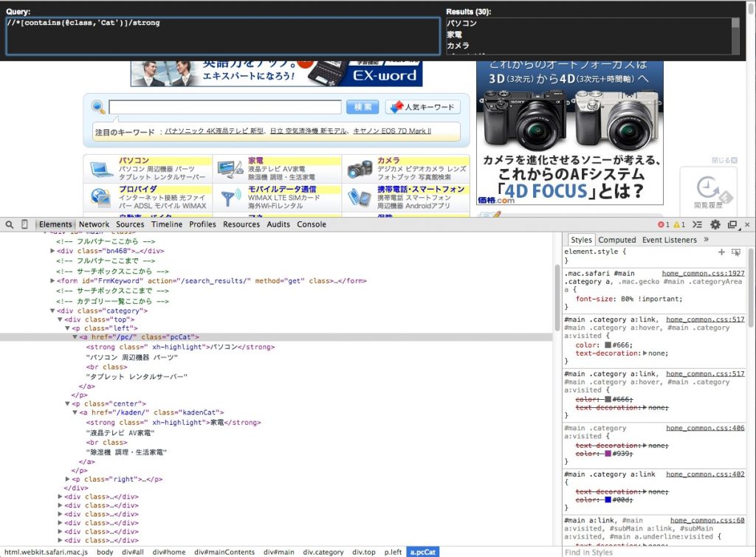The width and height of the screenshot is (756, 557).
Task: Collapse div class top node
Action: tap(60, 319)
